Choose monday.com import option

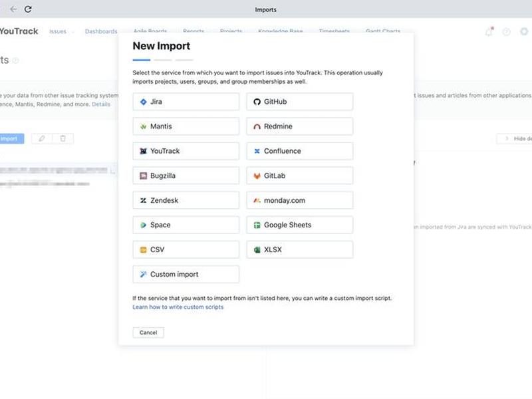(x=300, y=200)
